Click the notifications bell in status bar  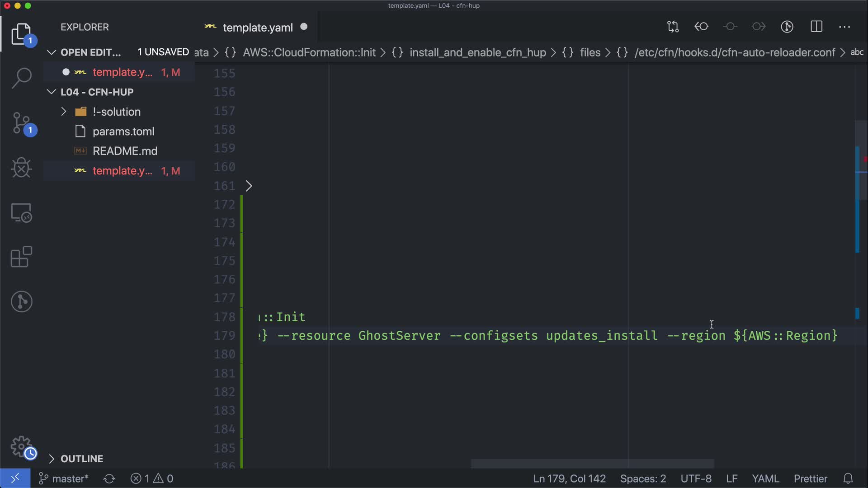pyautogui.click(x=848, y=479)
